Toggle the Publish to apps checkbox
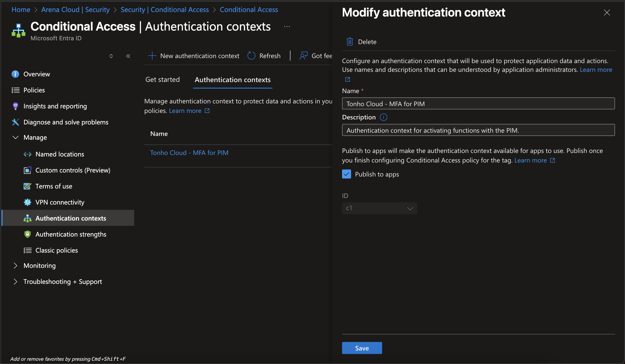The image size is (625, 364). click(x=347, y=174)
